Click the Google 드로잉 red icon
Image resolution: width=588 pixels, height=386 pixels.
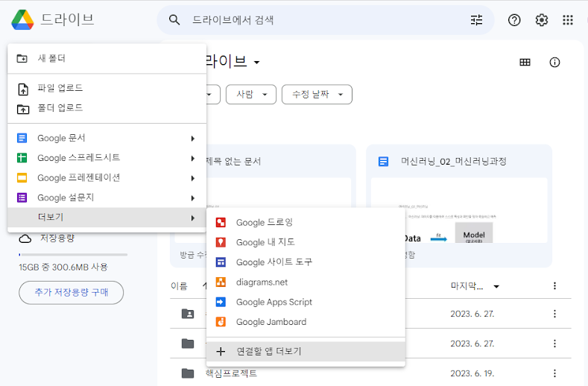coord(221,223)
